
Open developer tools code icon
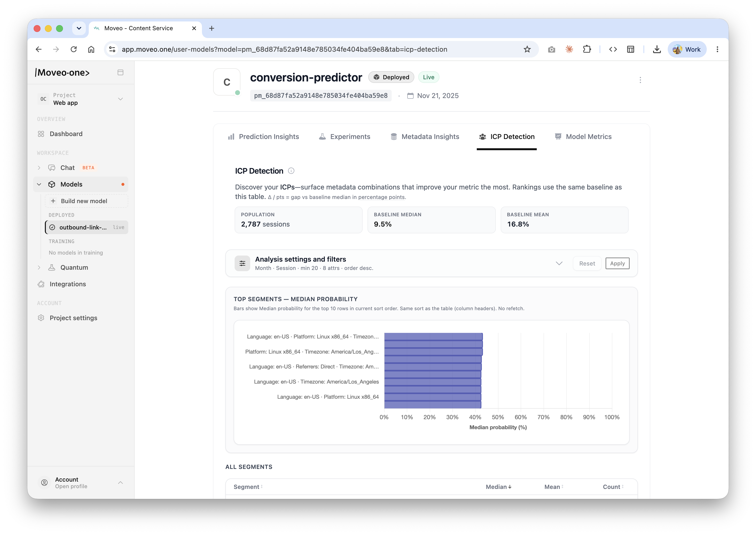613,49
